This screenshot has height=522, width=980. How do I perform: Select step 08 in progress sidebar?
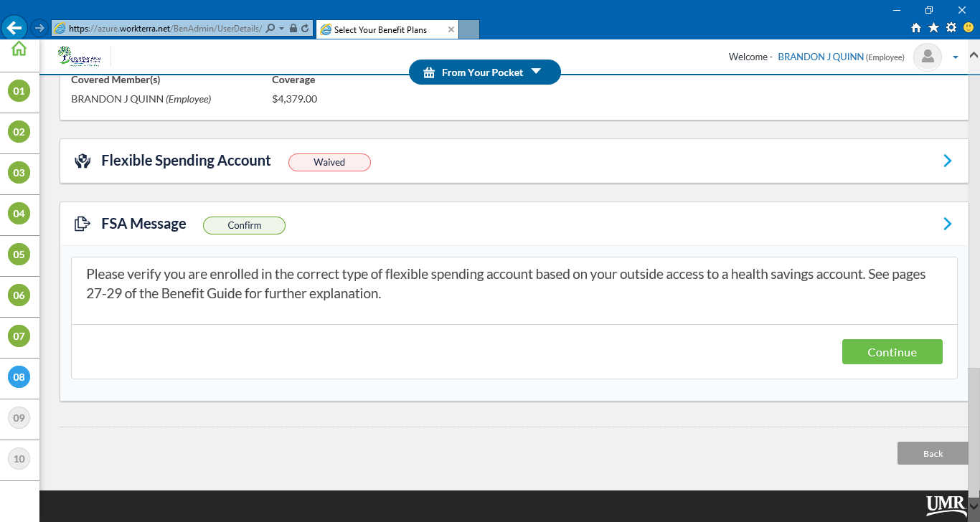coord(19,377)
